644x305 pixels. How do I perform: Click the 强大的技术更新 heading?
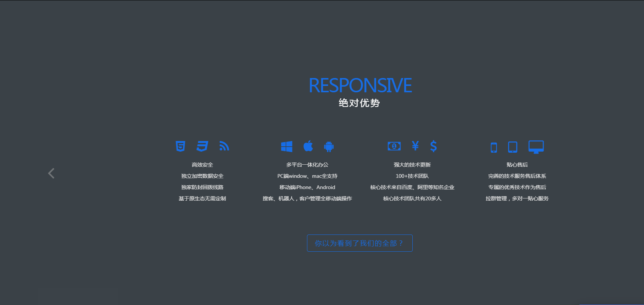click(x=412, y=165)
